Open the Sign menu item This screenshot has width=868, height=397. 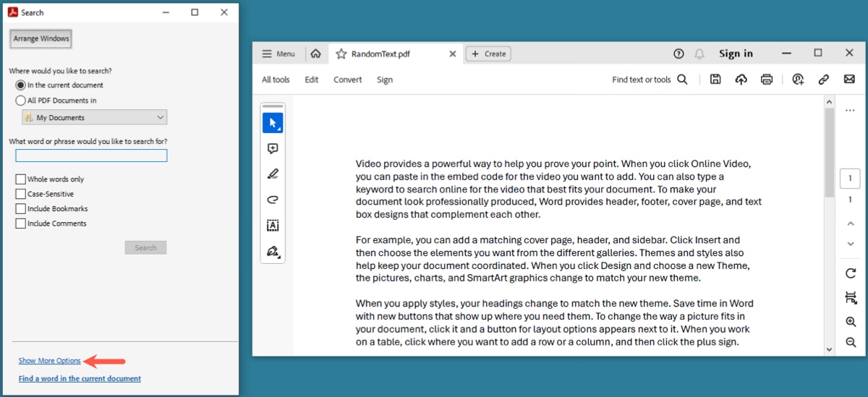[385, 80]
